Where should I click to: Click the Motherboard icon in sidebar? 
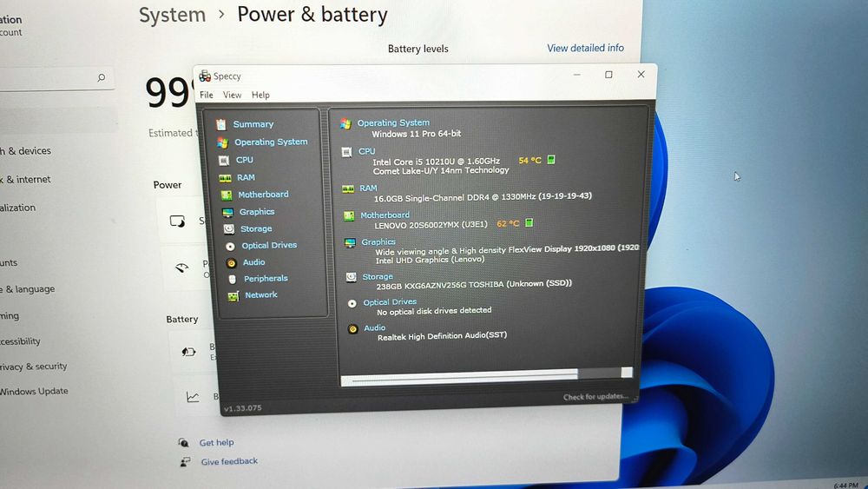(227, 195)
